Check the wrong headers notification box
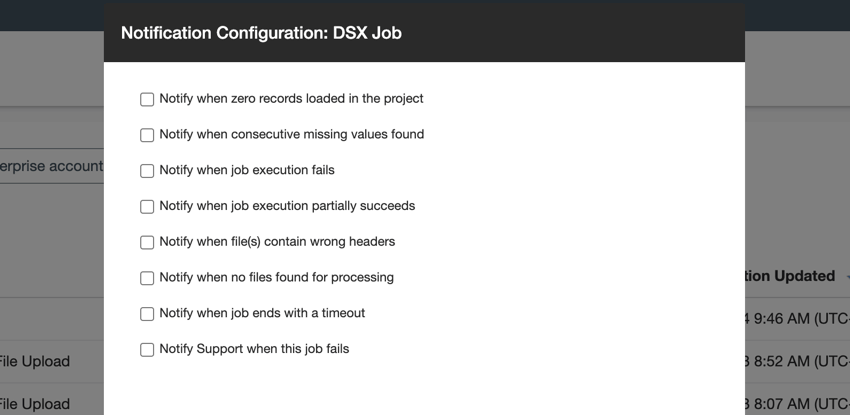 [147, 243]
